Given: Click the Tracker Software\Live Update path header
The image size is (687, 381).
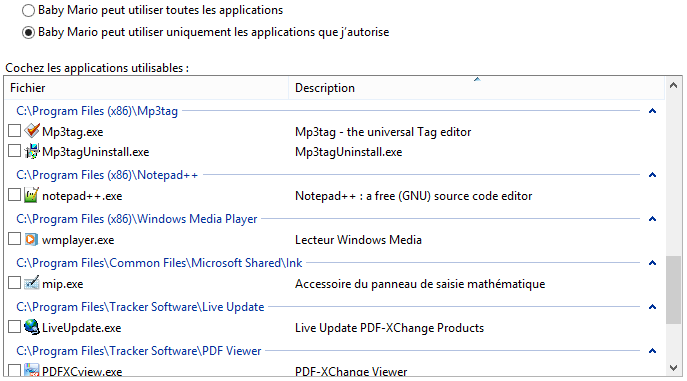Looking at the screenshot, I should [x=140, y=307].
